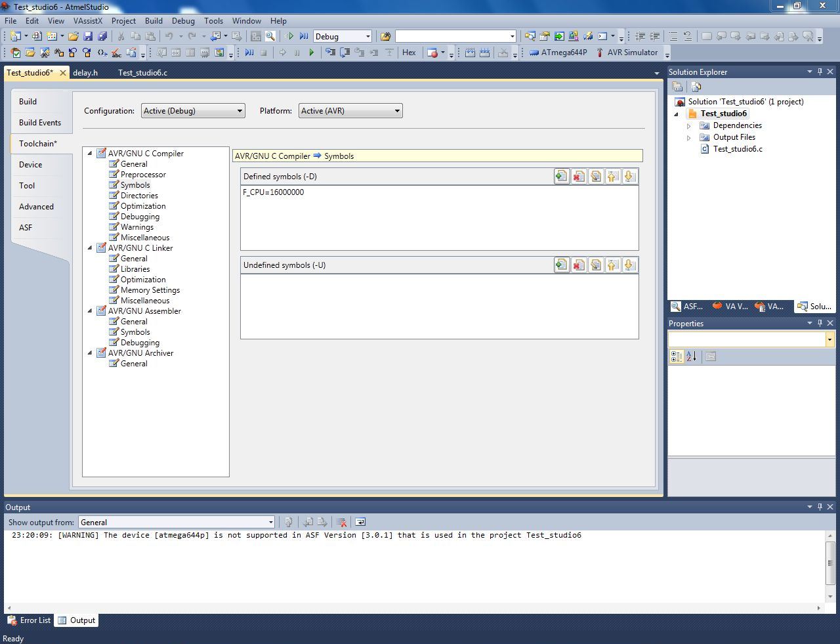Click the AVR Simulator tool button
840x644 pixels.
(x=626, y=53)
